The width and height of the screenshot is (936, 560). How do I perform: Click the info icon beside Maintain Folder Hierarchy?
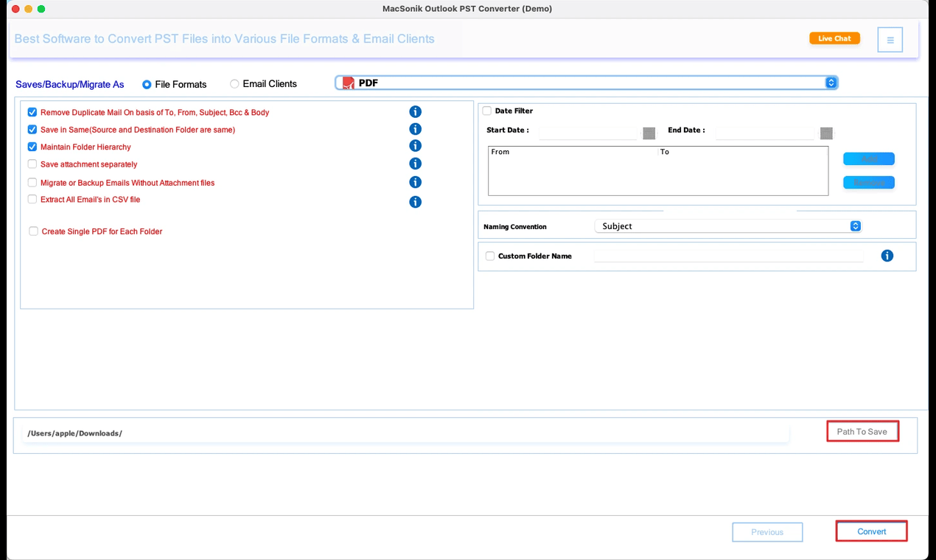pos(415,145)
